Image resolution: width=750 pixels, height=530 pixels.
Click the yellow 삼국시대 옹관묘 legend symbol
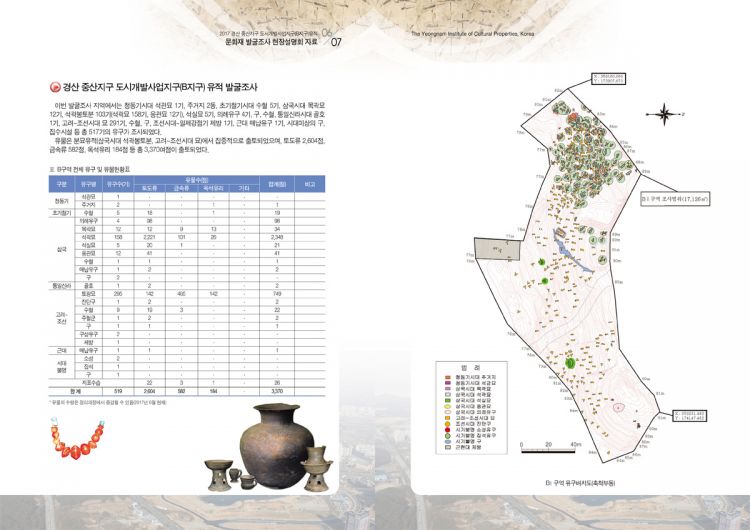tap(448, 407)
